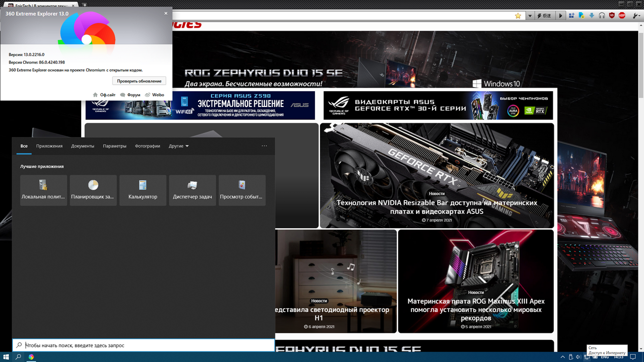Click the volume speaker icon in system tray
Image resolution: width=644 pixels, height=362 pixels.
click(x=578, y=357)
